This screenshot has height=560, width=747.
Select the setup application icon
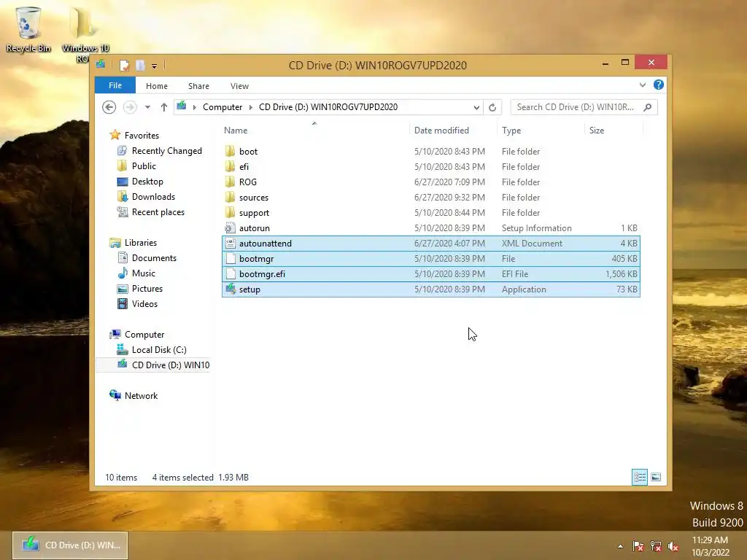(x=230, y=289)
